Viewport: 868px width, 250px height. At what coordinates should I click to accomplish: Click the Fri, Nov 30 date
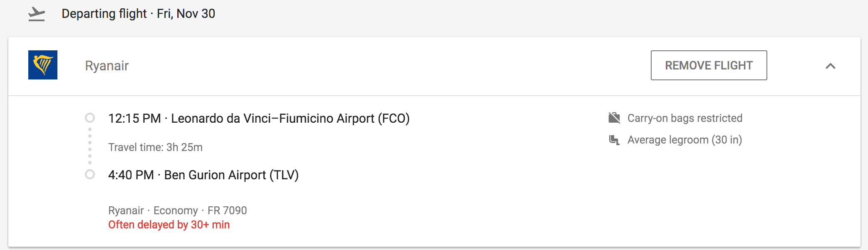pos(186,14)
